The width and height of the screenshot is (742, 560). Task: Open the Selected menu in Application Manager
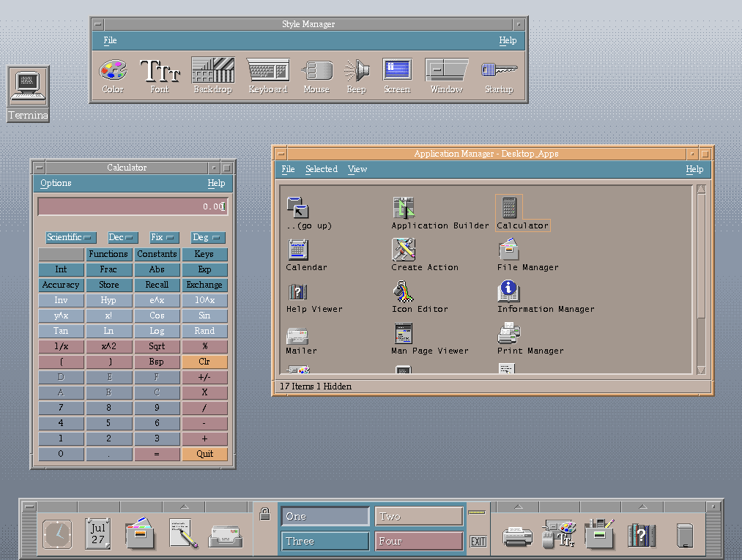[321, 169]
